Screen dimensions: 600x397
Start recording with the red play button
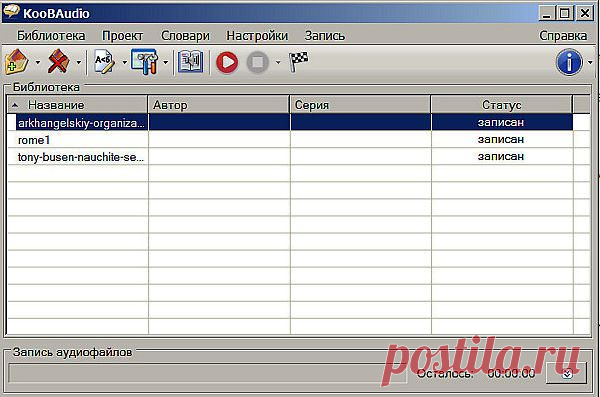coord(227,62)
